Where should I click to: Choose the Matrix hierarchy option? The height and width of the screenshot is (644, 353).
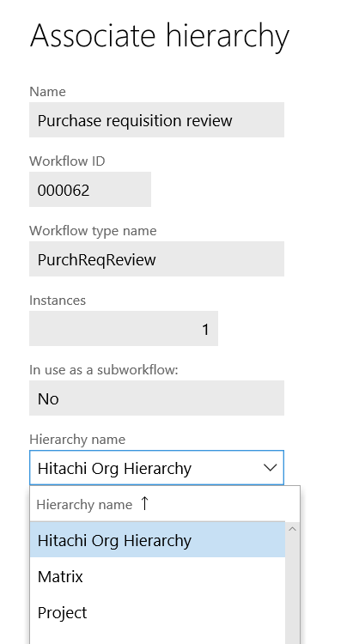click(157, 576)
